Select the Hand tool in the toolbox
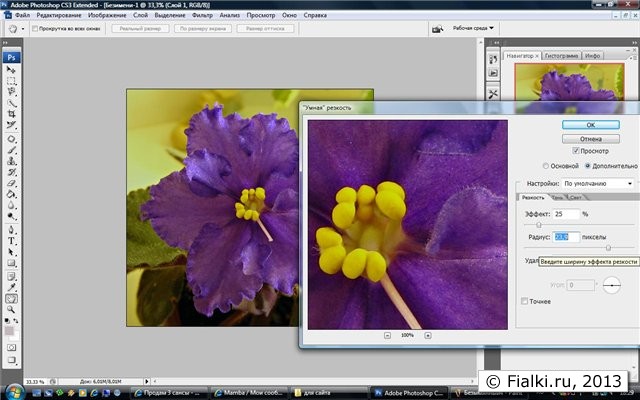The height and width of the screenshot is (400, 640). [12, 298]
